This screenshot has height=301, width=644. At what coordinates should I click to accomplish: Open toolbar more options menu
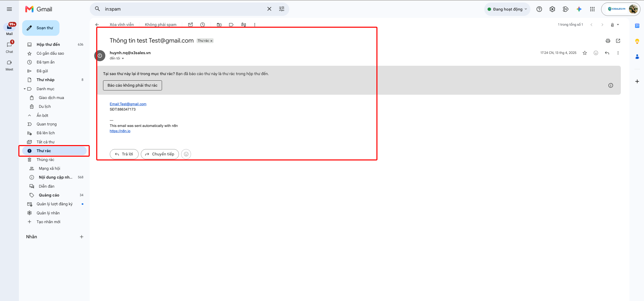[x=255, y=25]
